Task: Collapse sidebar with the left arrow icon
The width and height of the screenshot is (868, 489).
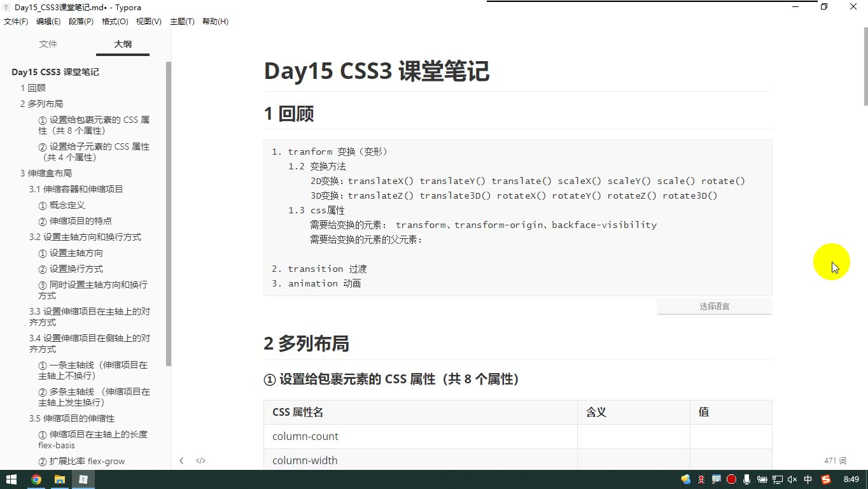Action: [x=181, y=460]
